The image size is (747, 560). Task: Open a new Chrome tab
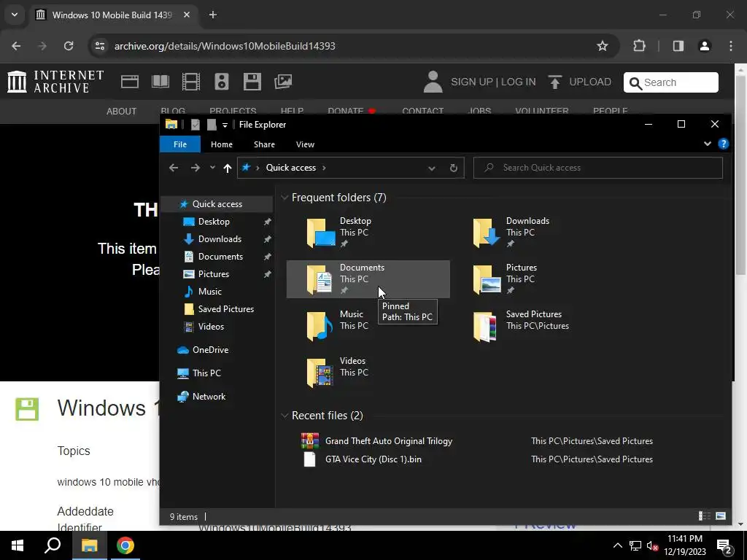click(x=213, y=15)
